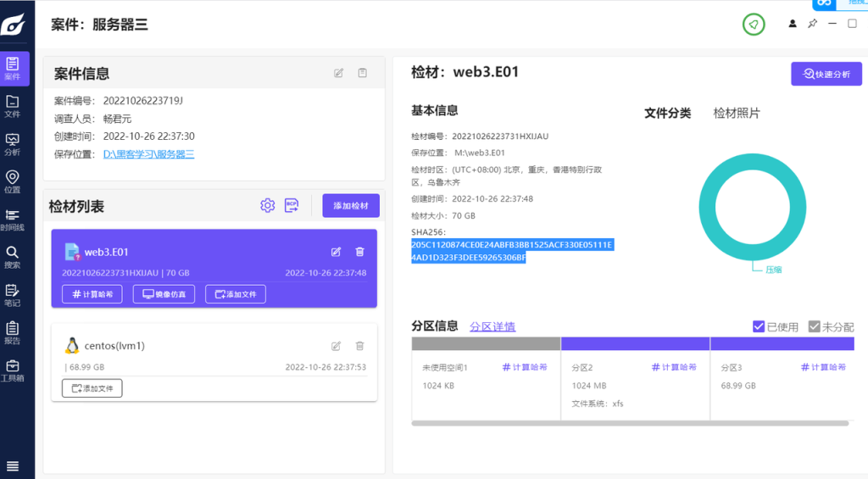Switch to the 检材照片 tab
Image resolution: width=868 pixels, height=479 pixels.
coord(737,113)
